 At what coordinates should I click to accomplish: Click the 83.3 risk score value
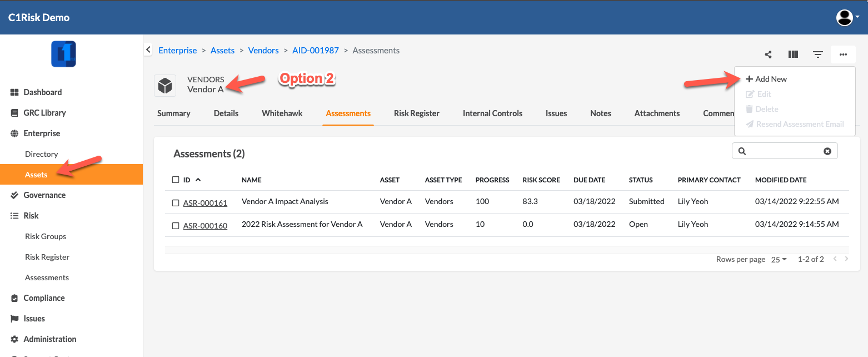tap(531, 201)
